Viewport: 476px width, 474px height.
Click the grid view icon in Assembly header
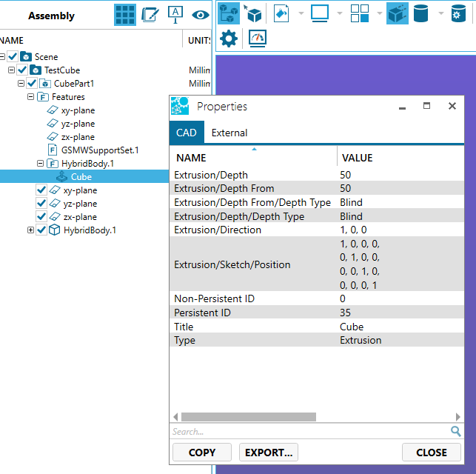[125, 15]
